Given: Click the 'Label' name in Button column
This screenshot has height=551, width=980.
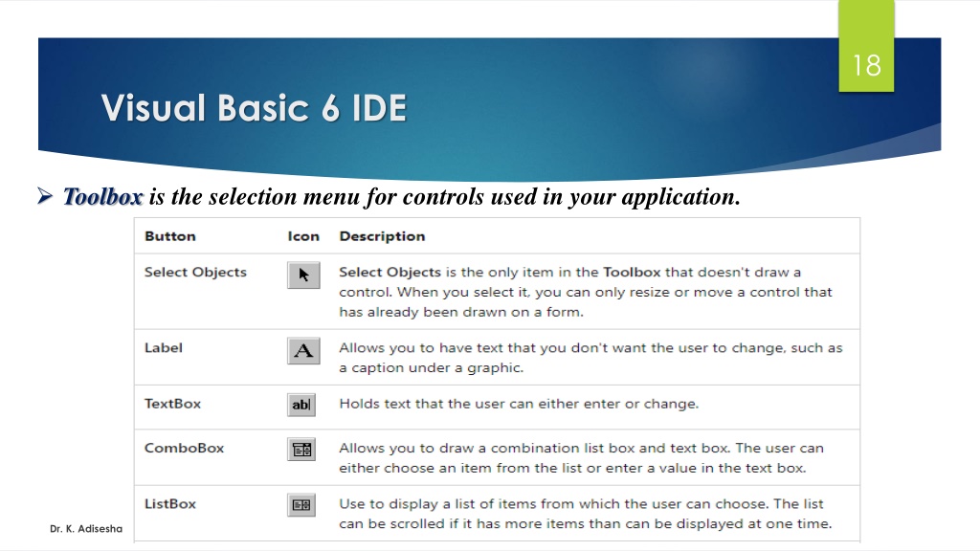Looking at the screenshot, I should pos(164,347).
